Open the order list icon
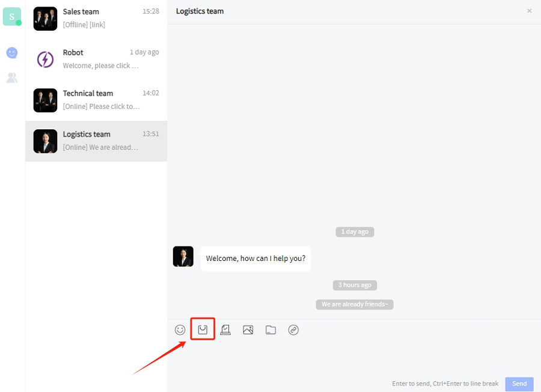Screen dimensions: 541x392 tap(225, 330)
